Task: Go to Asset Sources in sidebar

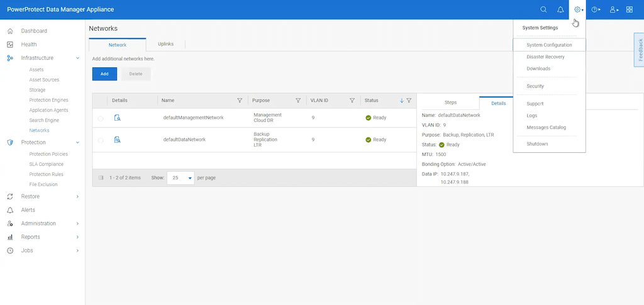Action: pyautogui.click(x=44, y=80)
